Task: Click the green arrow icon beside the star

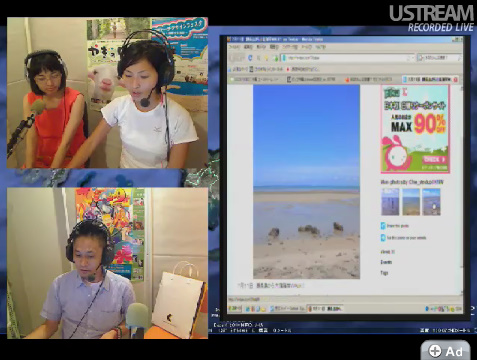Action: [x=275, y=58]
